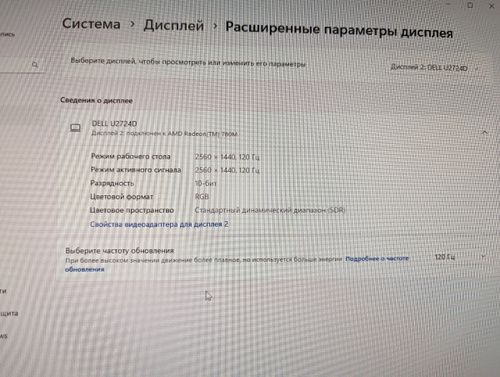Image resolution: width=500 pixels, height=377 pixels.
Task: Select desktop mode value '2560 × 1440, 120 Гц'
Action: [x=227, y=157]
